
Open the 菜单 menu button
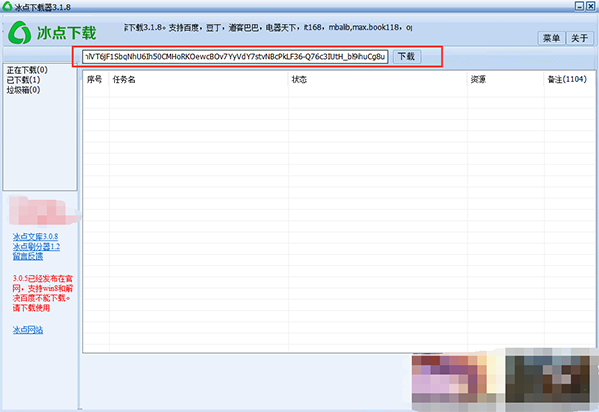point(551,38)
